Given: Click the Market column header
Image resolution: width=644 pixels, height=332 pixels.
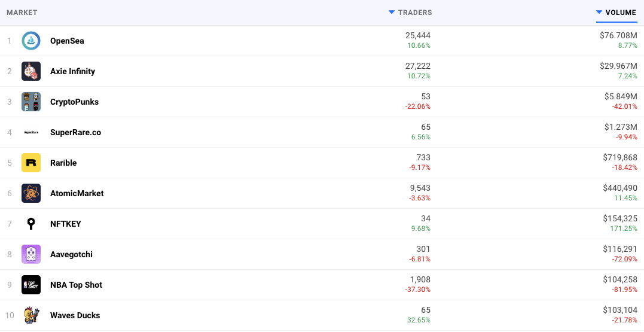Looking at the screenshot, I should point(22,13).
